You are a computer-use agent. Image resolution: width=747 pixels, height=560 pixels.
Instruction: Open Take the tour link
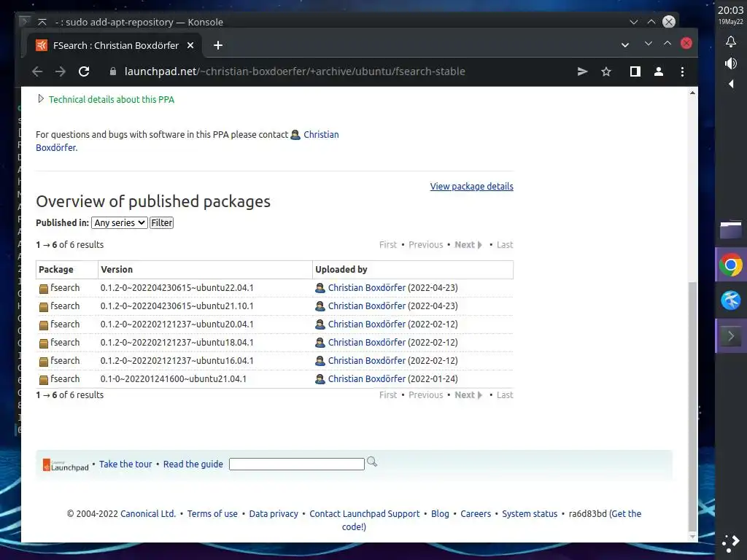pyautogui.click(x=125, y=464)
